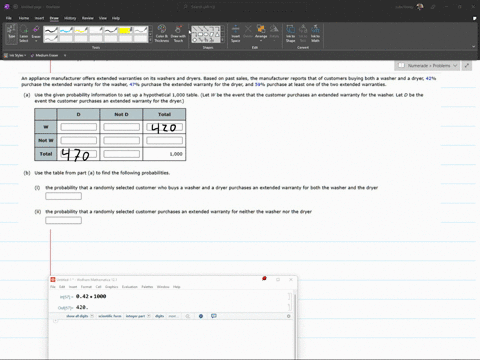480x360 pixels.
Task: Open suggestions bar settings gear
Action: (x=289, y=316)
